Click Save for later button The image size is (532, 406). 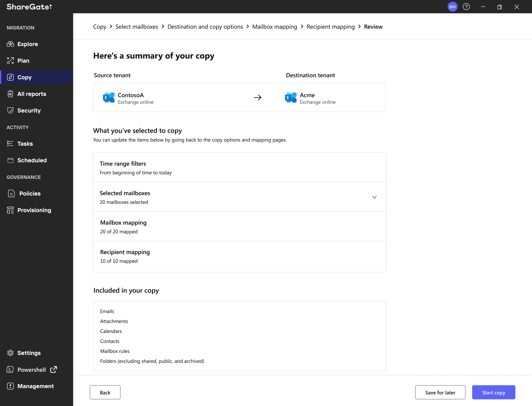point(440,392)
